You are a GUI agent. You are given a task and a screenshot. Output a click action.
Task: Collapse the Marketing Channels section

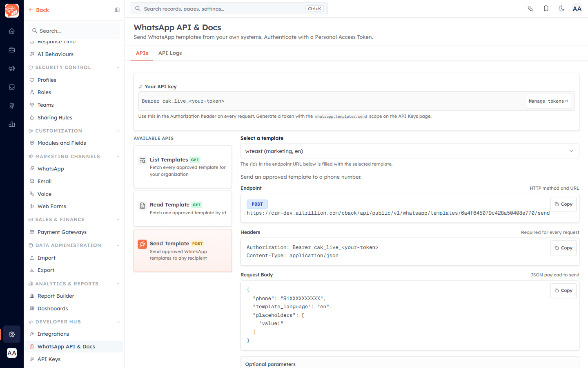[118, 157]
